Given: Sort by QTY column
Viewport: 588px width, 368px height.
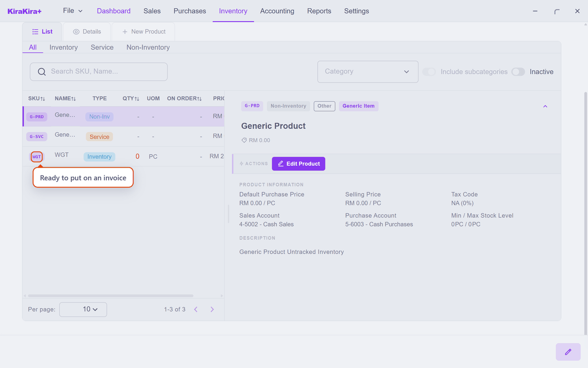Looking at the screenshot, I should [x=131, y=99].
